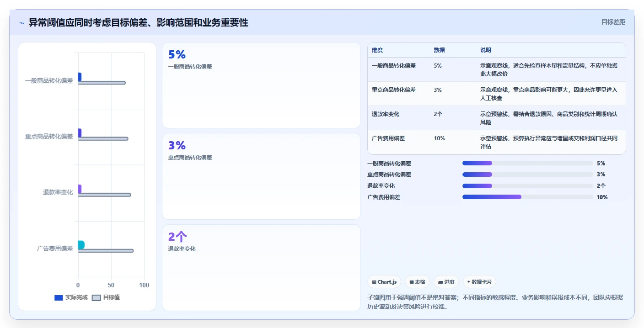Click the gray target bar for 广告费用偏差
The image size is (644, 328).
[x=106, y=251]
